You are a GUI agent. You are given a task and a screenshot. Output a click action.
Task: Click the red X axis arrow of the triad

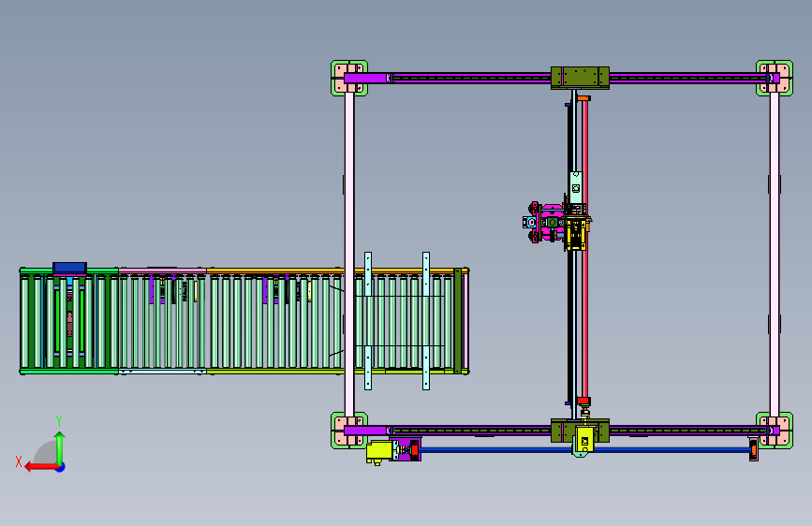pos(40,467)
